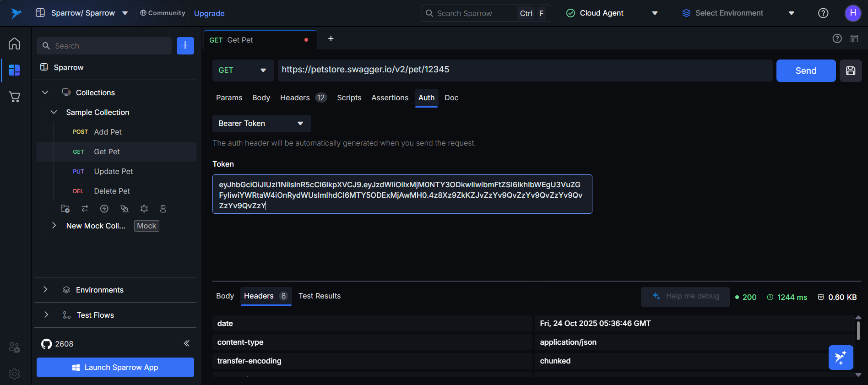Click the Home icon in left sidebar

pos(15,43)
